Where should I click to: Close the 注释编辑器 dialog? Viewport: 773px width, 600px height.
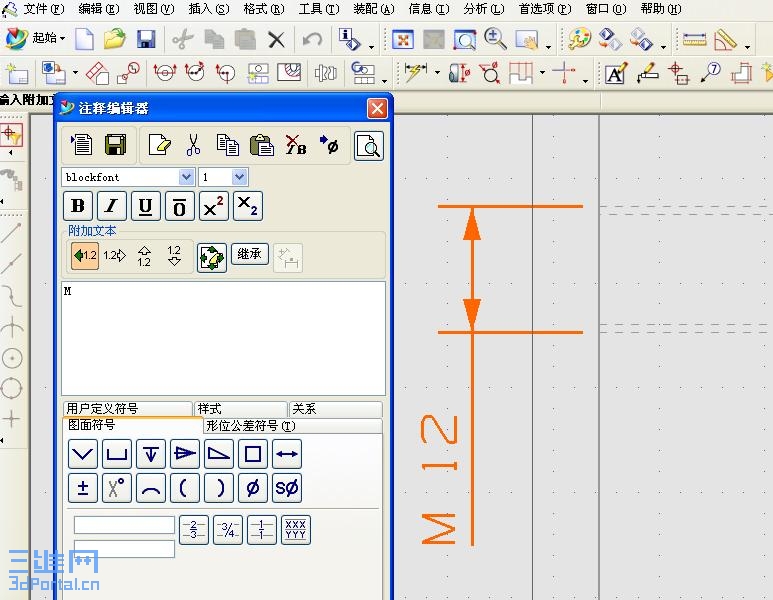[x=377, y=108]
